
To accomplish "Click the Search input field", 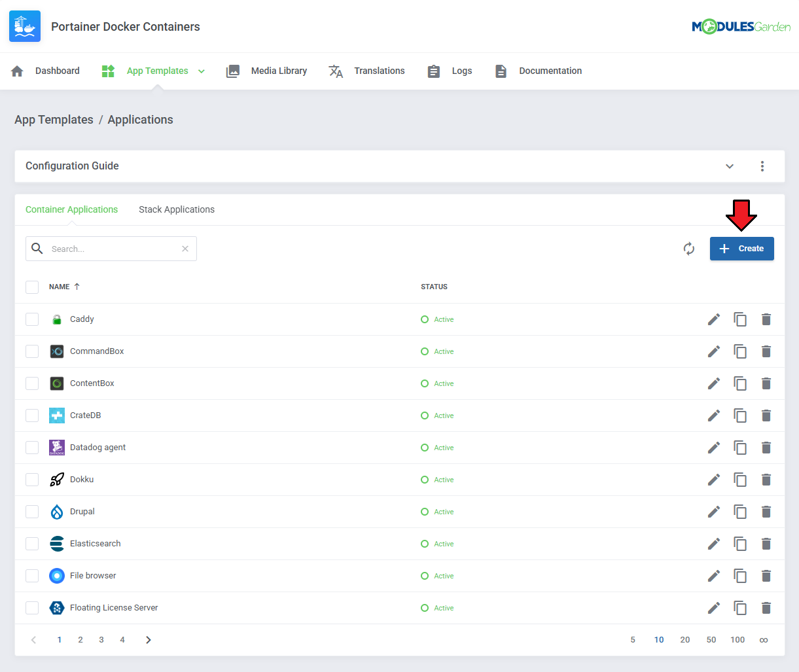I will [x=111, y=249].
